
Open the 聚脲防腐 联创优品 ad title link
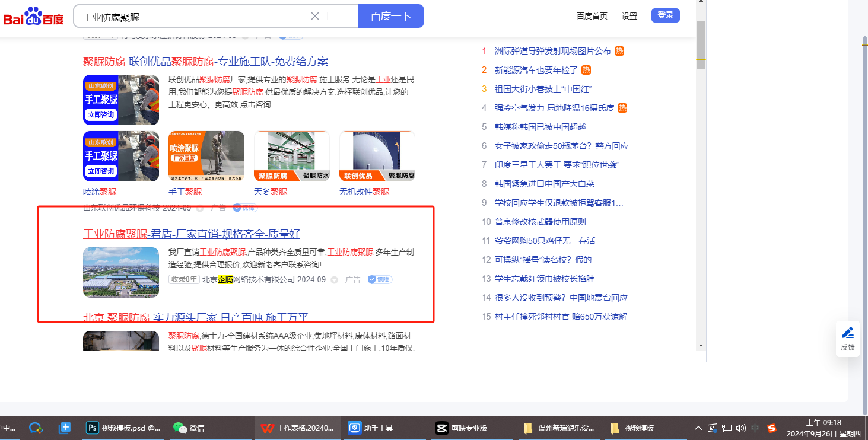click(x=205, y=62)
